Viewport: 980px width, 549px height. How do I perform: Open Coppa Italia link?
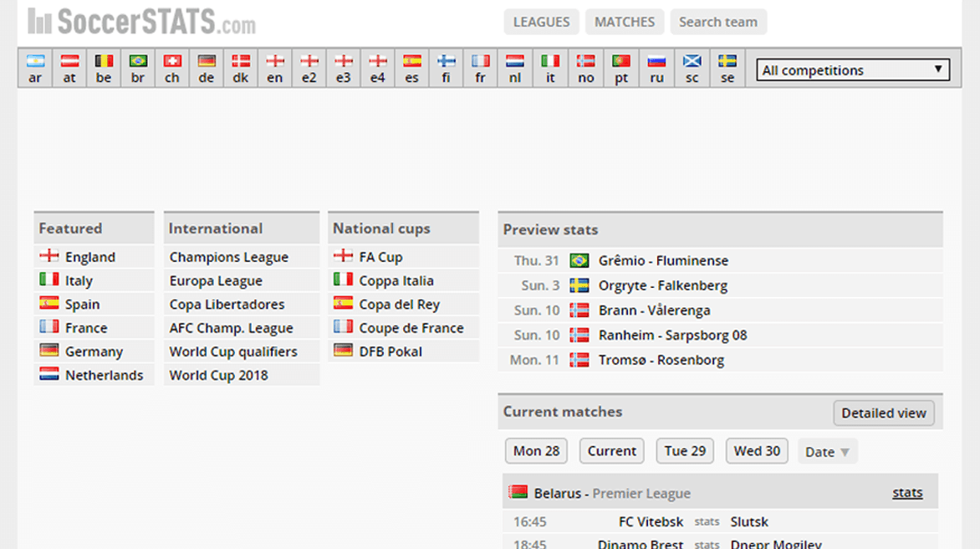pyautogui.click(x=396, y=280)
